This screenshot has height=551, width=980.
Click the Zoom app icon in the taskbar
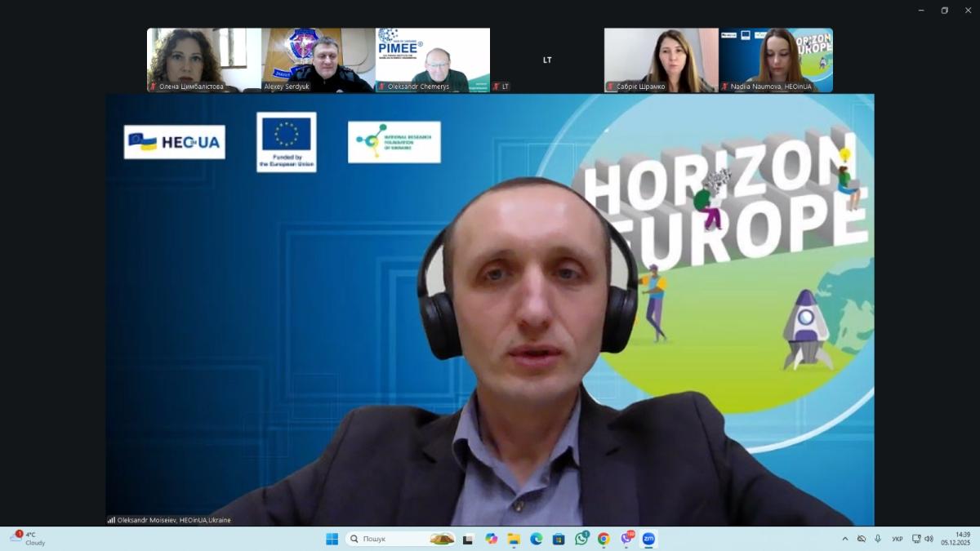[648, 539]
